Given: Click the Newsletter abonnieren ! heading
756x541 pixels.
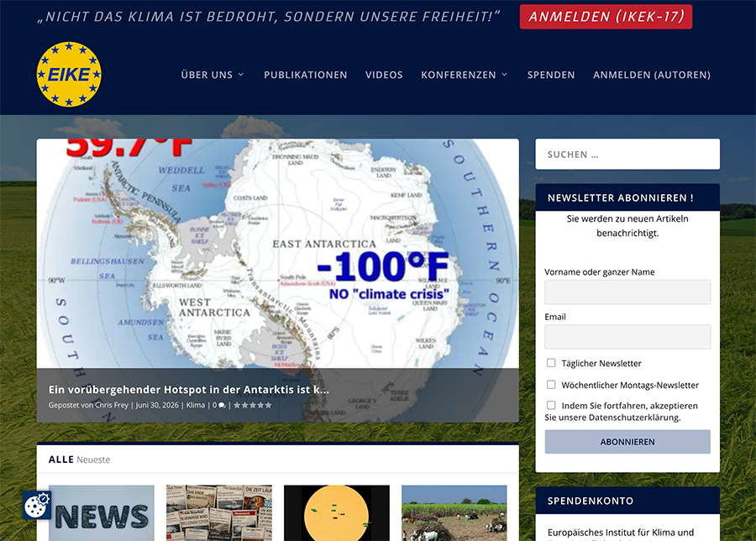Looking at the screenshot, I should pyautogui.click(x=621, y=197).
